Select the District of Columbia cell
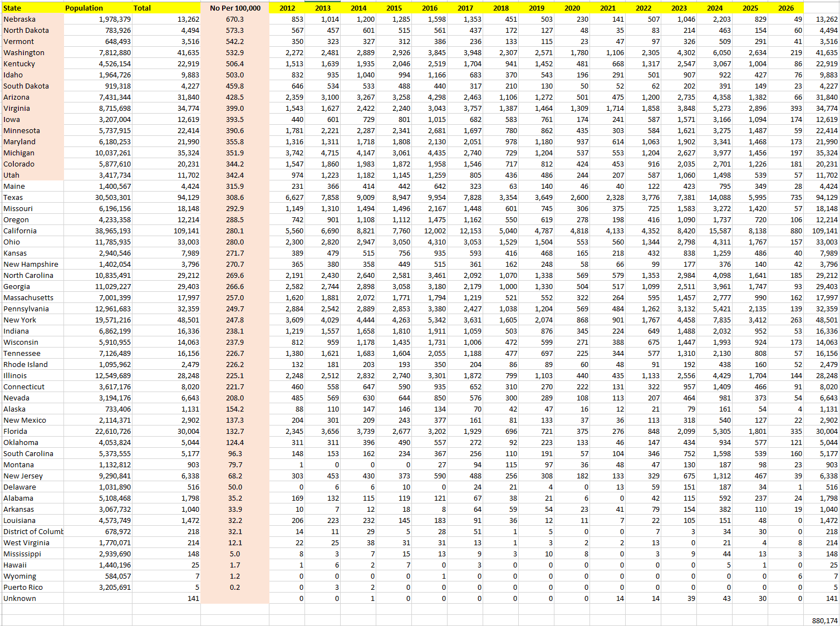840x626 pixels. tap(33, 531)
